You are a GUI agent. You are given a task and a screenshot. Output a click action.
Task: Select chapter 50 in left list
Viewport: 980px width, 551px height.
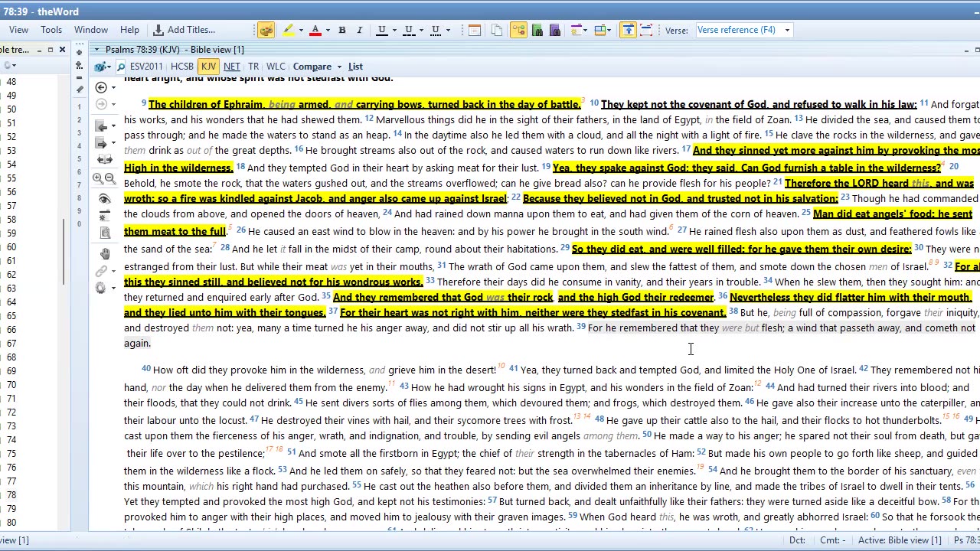coord(11,109)
